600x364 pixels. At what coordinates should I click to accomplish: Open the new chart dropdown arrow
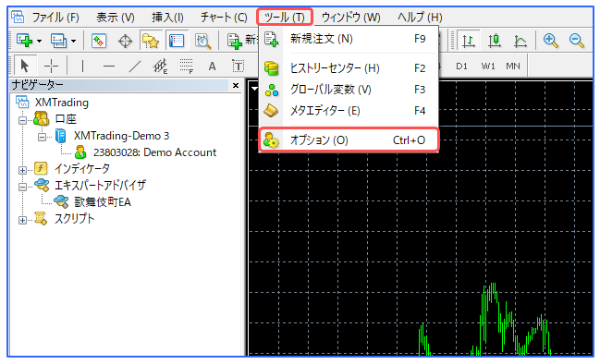click(39, 41)
